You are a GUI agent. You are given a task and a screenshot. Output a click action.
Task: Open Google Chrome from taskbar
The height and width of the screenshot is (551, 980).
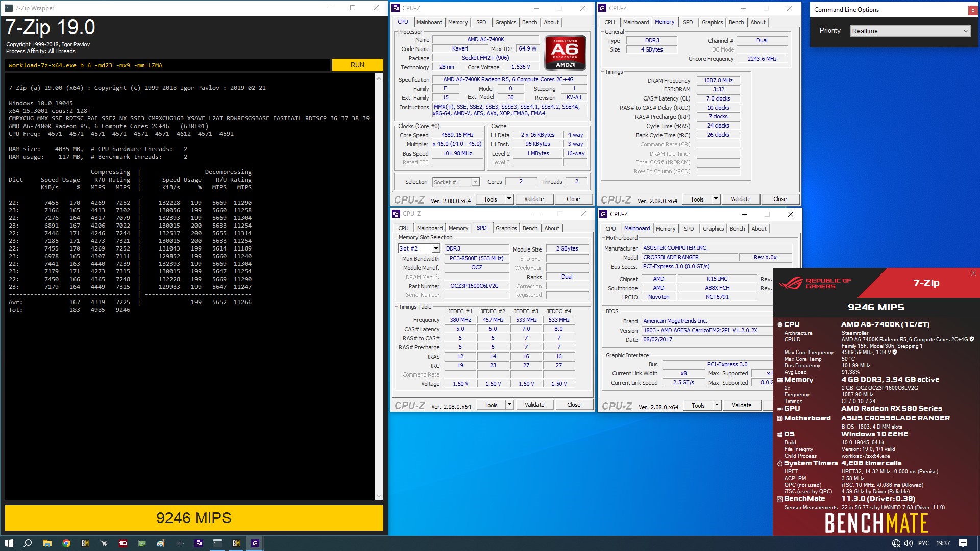coord(66,543)
